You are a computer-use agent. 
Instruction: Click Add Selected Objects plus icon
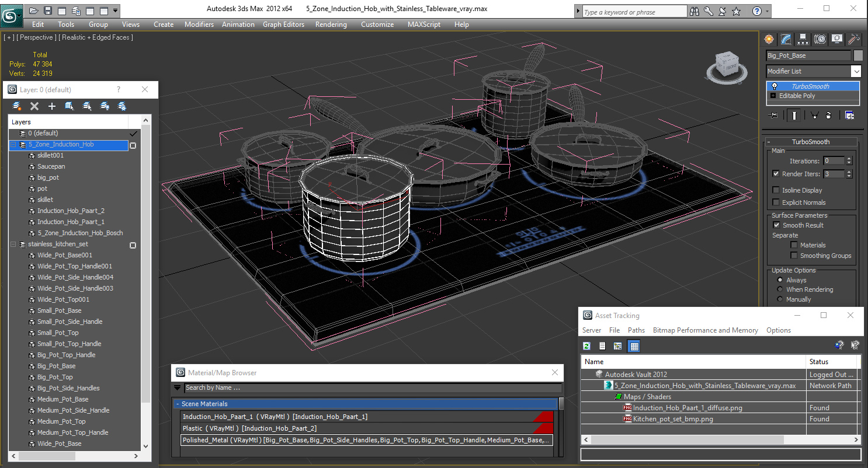click(52, 106)
